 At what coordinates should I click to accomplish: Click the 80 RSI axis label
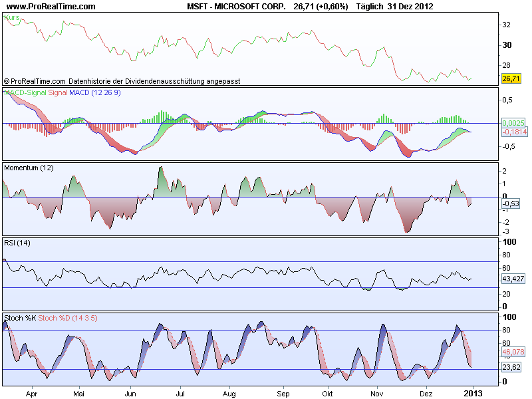[x=507, y=255]
